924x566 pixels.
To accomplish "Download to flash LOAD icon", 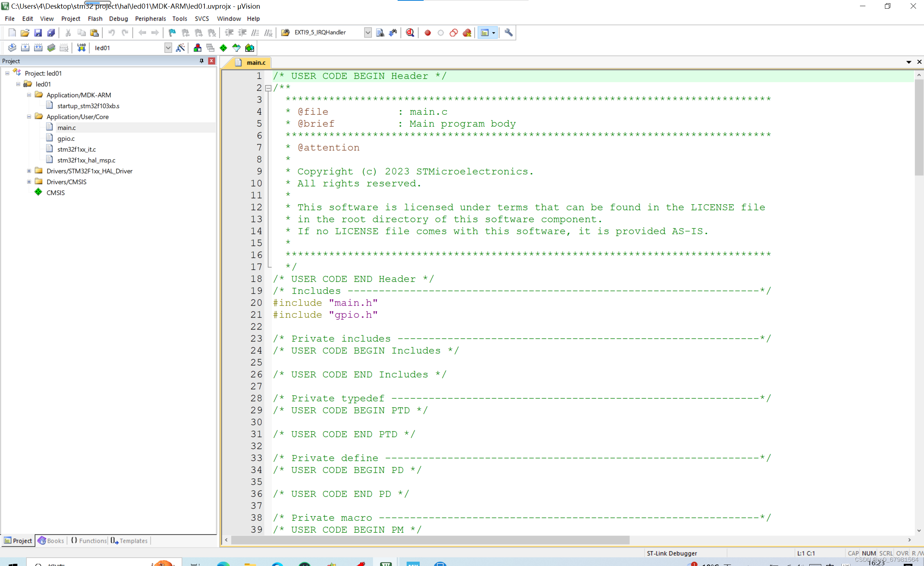I will click(x=81, y=48).
